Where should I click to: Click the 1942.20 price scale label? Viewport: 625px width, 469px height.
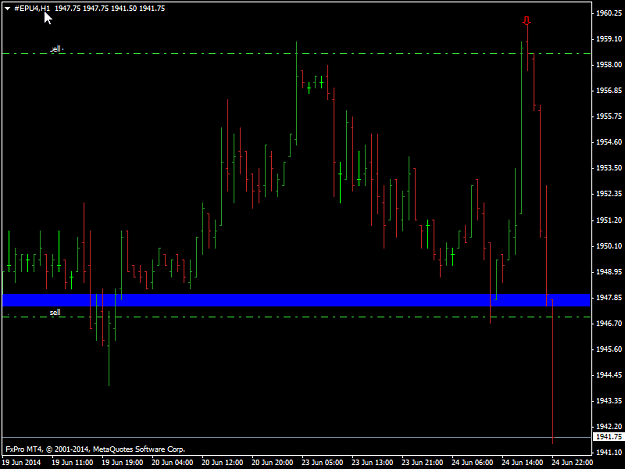[x=609, y=426]
